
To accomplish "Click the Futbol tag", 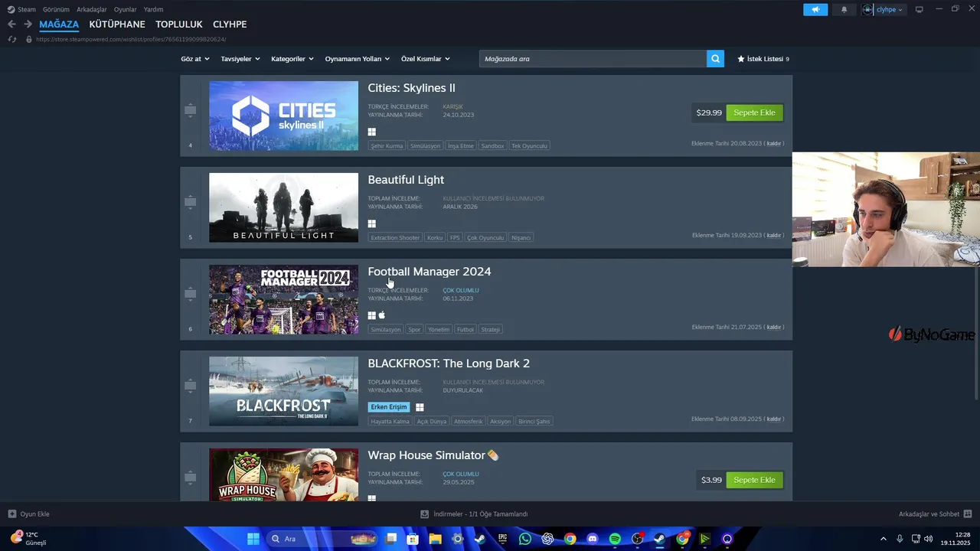I will [x=465, y=329].
